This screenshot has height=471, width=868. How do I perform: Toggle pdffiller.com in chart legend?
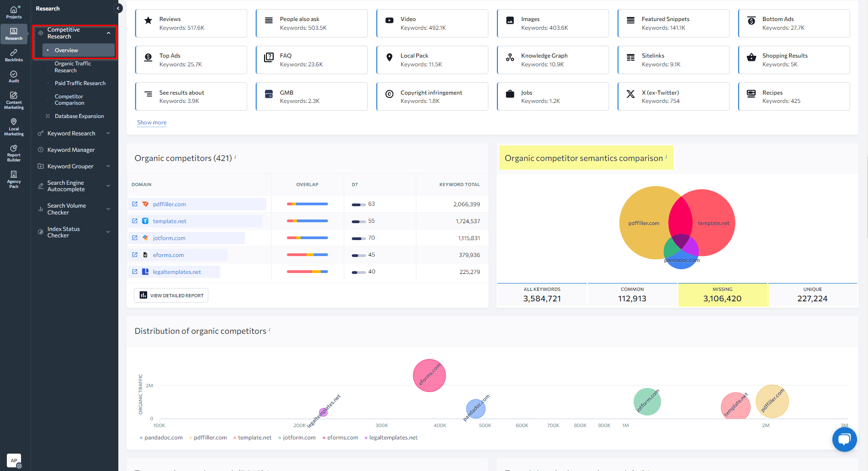(x=208, y=438)
